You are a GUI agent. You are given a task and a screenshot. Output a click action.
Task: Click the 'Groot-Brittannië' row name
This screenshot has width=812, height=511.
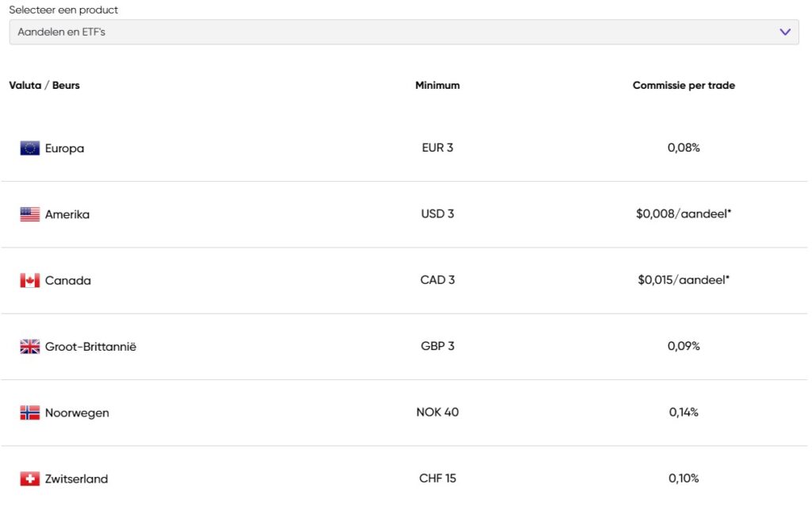pyautogui.click(x=90, y=347)
